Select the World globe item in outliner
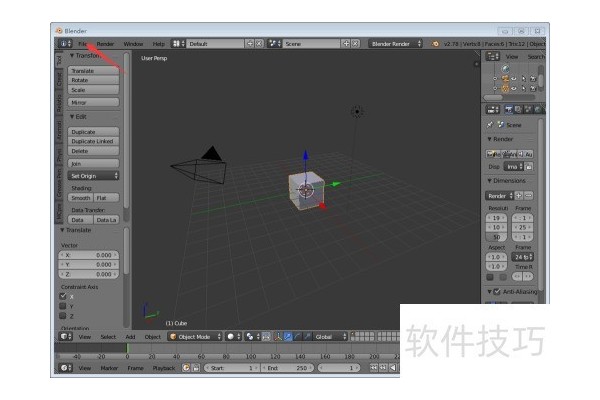The height and width of the screenshot is (400, 600). [x=505, y=69]
